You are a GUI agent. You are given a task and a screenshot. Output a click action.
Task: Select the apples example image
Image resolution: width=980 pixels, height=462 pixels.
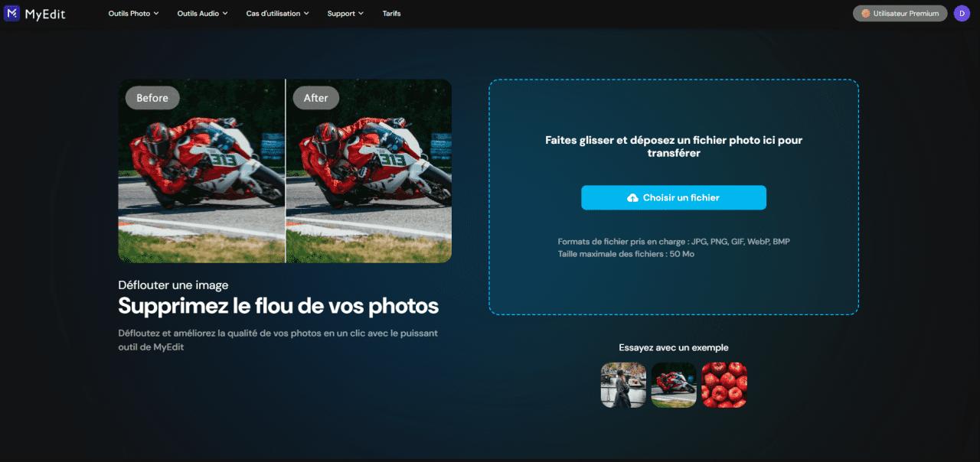click(724, 385)
